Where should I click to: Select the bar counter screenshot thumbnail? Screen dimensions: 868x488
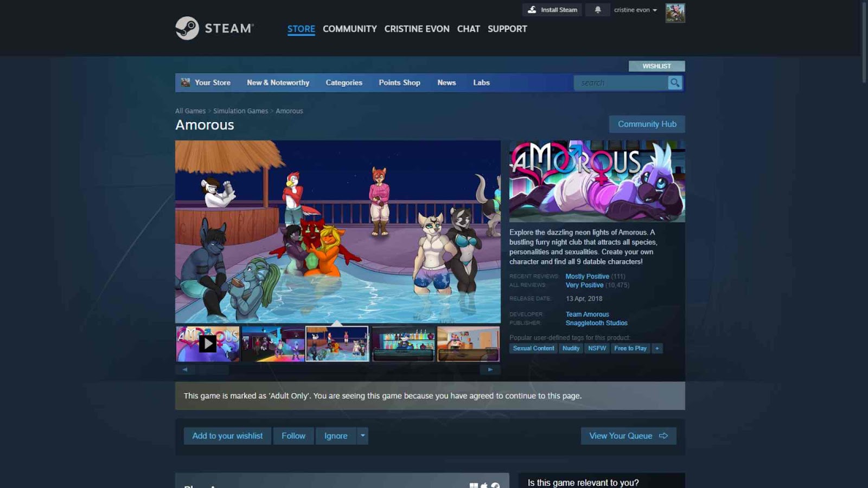point(403,344)
